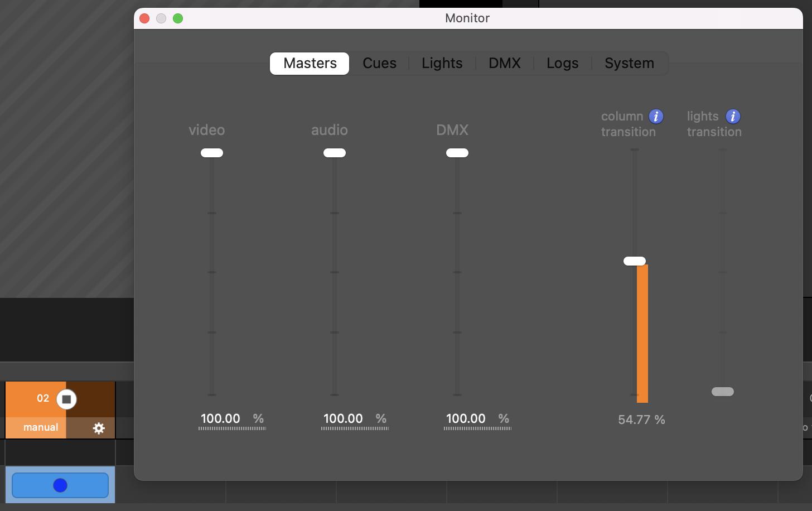Viewport: 812px width, 511px height.
Task: Click the audio percentage value field
Action: 344,419
